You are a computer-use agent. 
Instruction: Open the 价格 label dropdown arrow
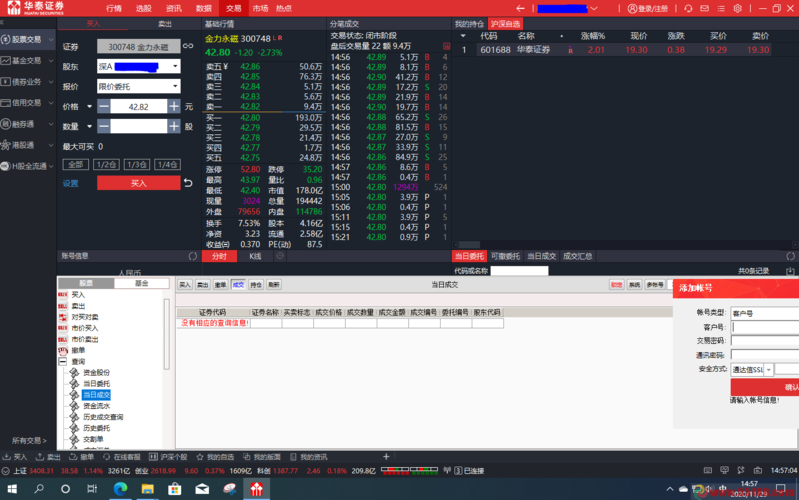[89, 107]
